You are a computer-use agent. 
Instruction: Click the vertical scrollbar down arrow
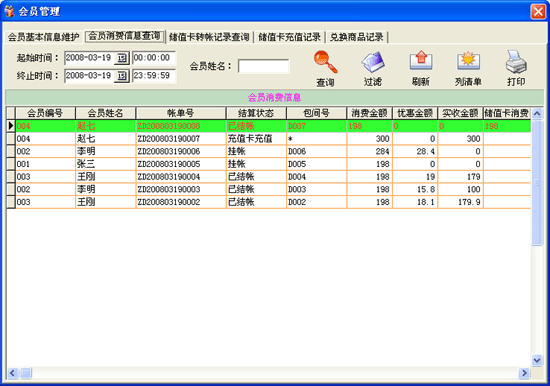click(537, 360)
